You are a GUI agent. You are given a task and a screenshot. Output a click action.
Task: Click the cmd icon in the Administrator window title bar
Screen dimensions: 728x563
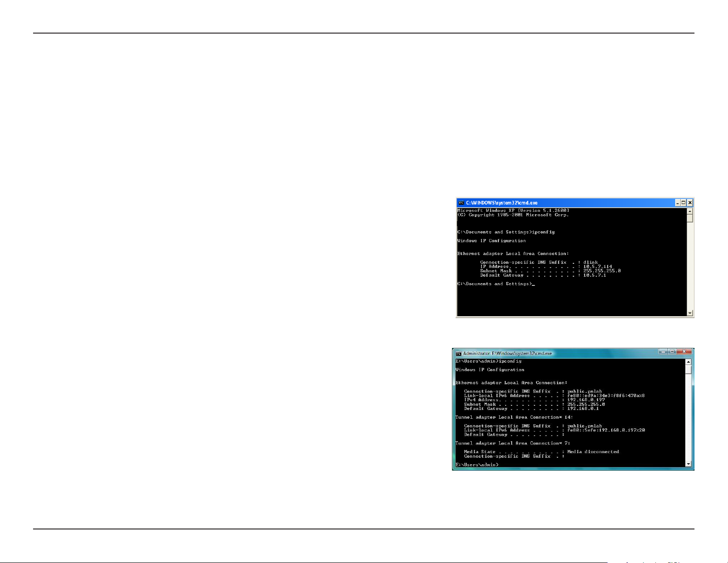coord(458,353)
